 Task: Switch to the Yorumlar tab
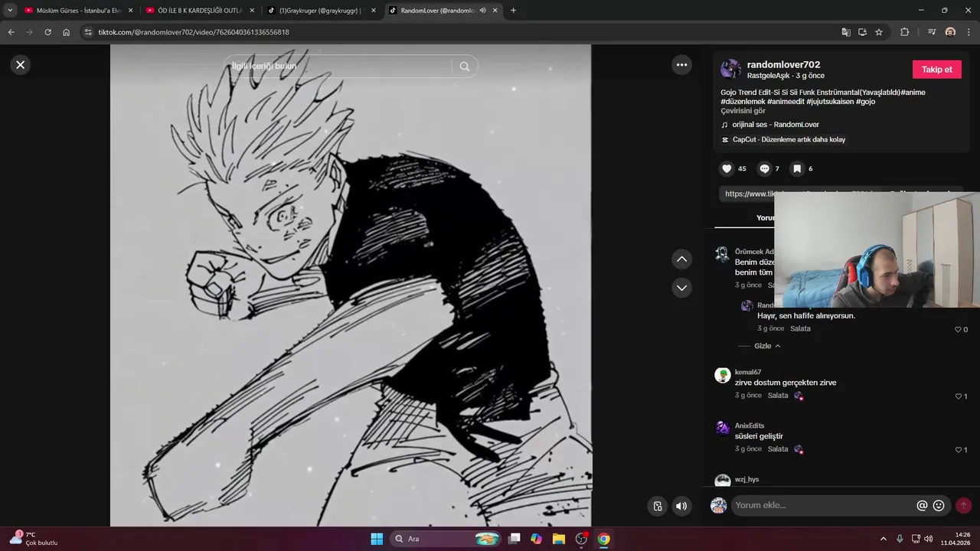pos(766,218)
